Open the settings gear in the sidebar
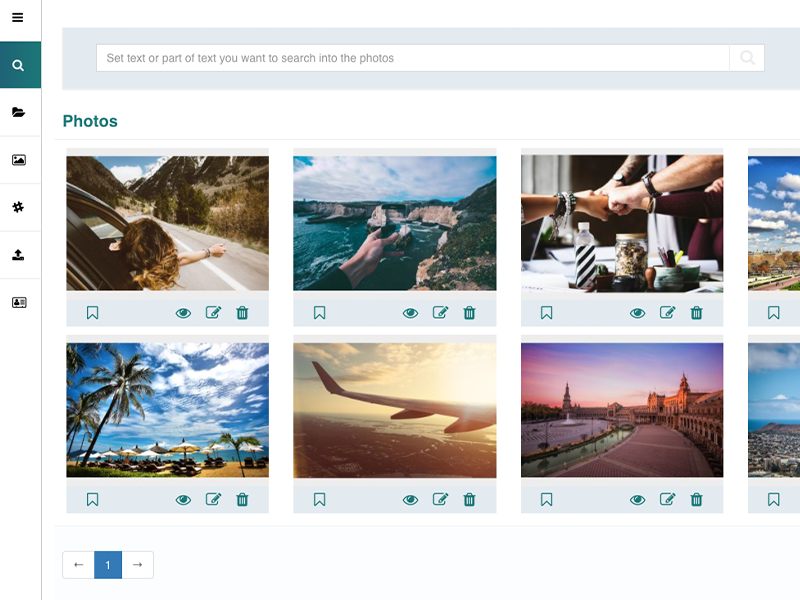 [x=18, y=207]
